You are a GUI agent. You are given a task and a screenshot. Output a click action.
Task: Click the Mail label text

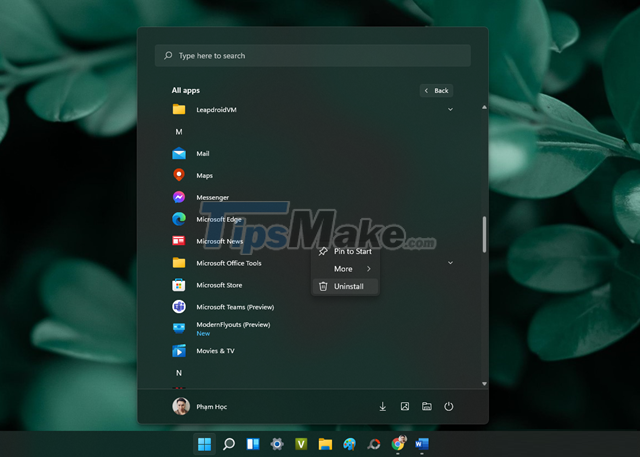[203, 154]
